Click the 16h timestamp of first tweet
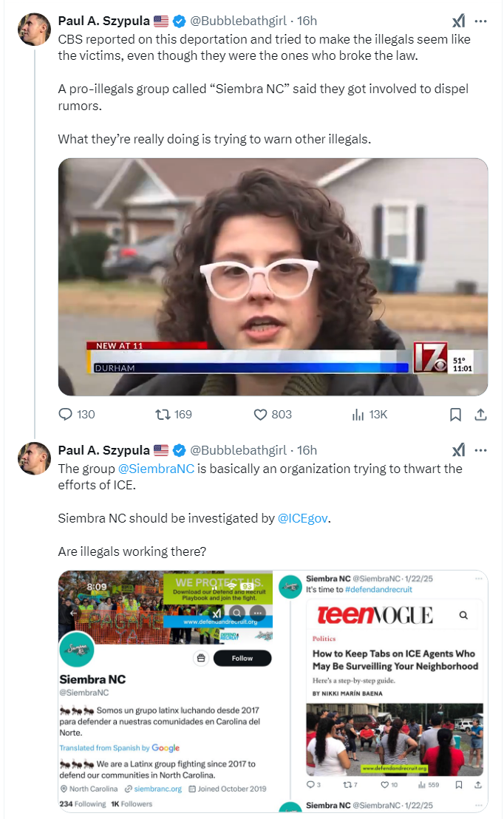This screenshot has width=504, height=819. tap(307, 21)
